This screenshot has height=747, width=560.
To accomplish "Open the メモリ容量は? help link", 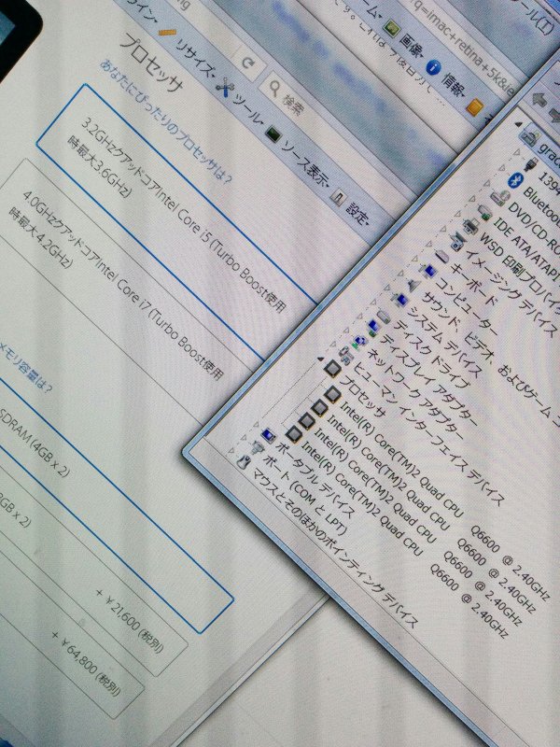I will pos(25,367).
